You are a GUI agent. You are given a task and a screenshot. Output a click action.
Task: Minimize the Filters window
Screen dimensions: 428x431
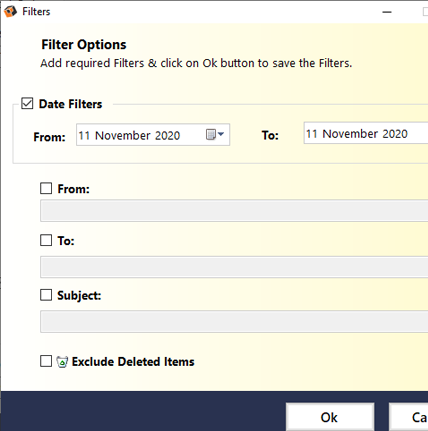[387, 12]
